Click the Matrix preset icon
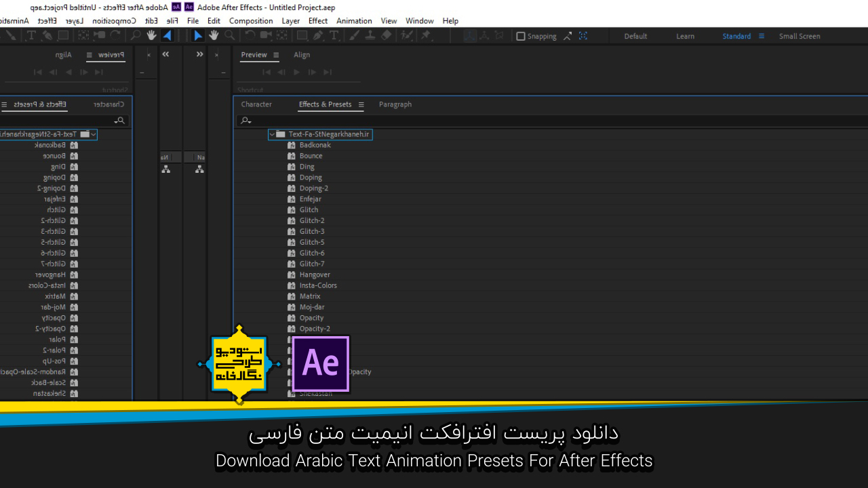This screenshot has width=868, height=488. [x=292, y=296]
